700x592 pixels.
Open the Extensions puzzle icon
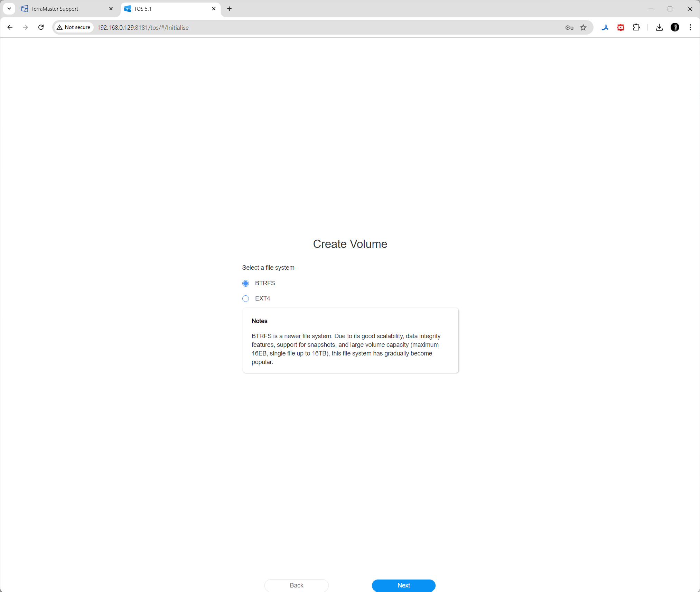[636, 27]
